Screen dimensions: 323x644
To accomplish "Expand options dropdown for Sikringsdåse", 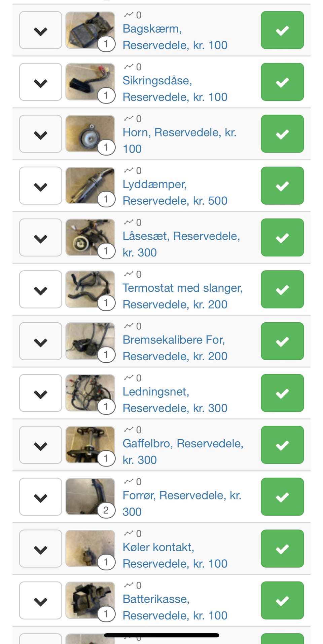I will (40, 82).
